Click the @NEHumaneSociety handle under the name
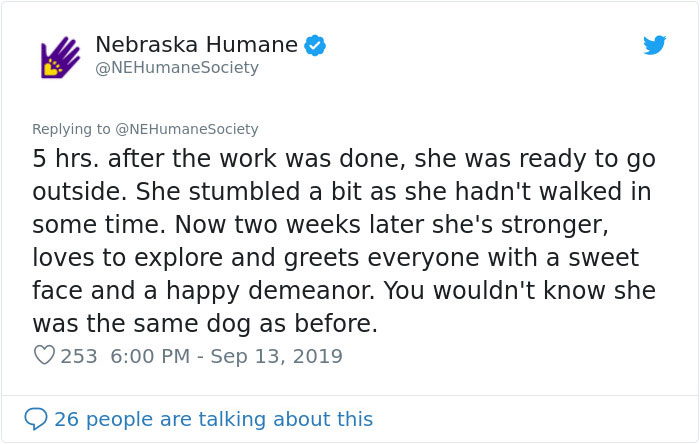This screenshot has height=444, width=700. (x=176, y=68)
